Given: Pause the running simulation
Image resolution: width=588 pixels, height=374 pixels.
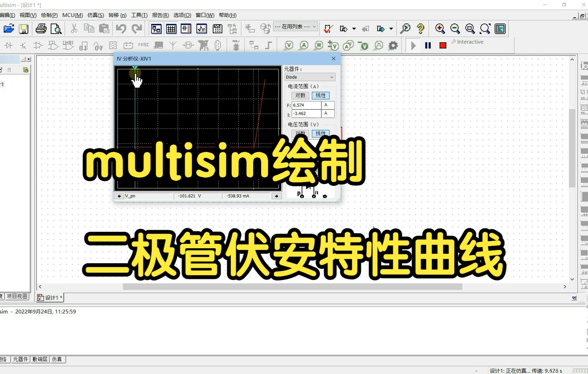Looking at the screenshot, I should pos(428,45).
